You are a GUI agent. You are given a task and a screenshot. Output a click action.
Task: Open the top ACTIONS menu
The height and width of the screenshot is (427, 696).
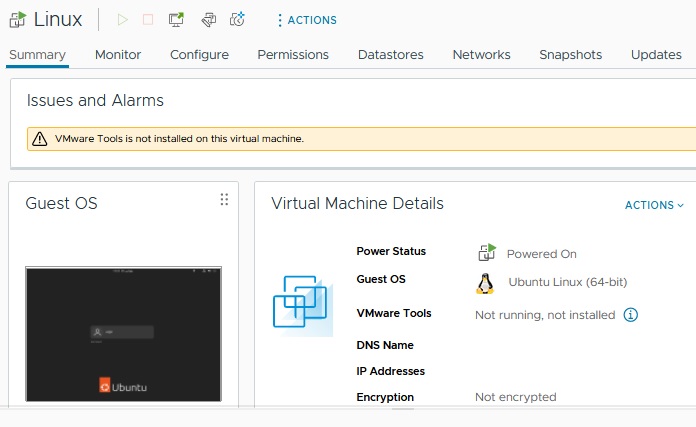pos(306,20)
